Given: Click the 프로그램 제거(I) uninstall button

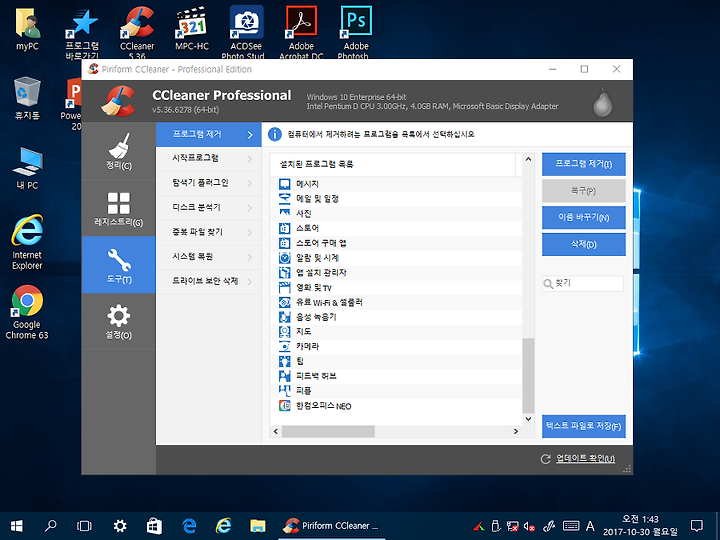Looking at the screenshot, I should (584, 164).
